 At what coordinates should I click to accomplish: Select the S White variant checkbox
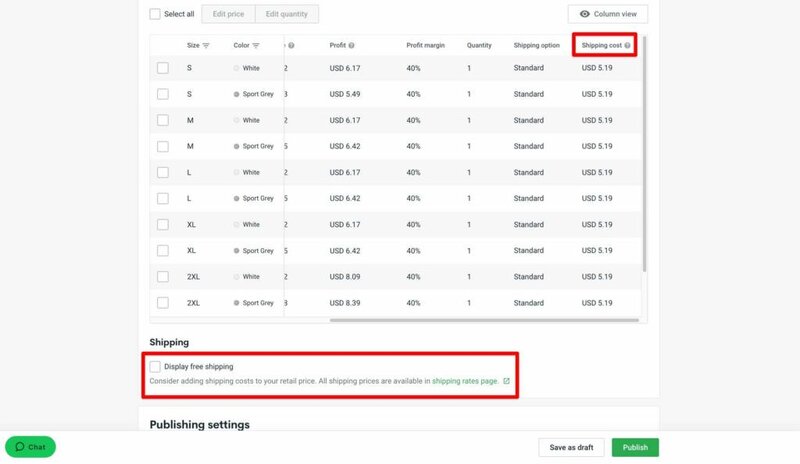[163, 68]
